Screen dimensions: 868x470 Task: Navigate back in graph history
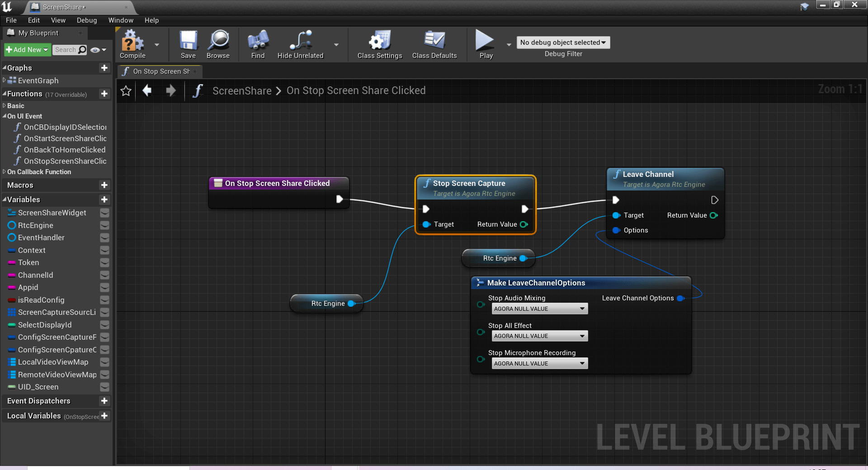tap(147, 90)
